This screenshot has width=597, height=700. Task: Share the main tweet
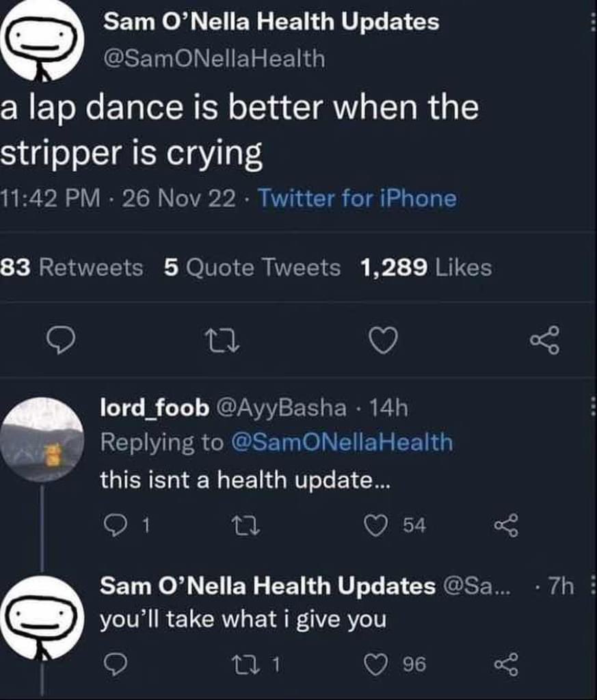coord(545,340)
